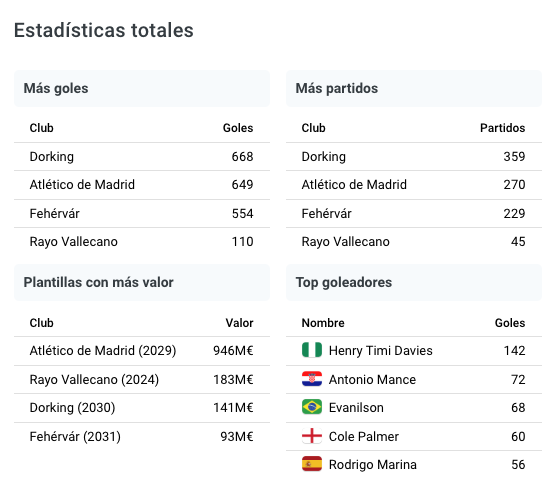The image size is (555, 493).
Task: Click the Partidos column header
Action: [x=502, y=128]
